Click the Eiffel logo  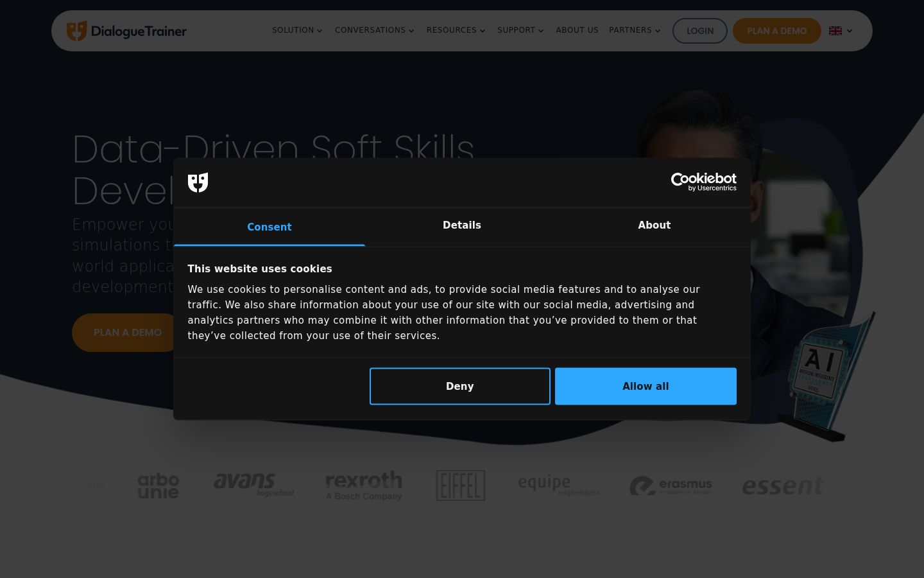tap(461, 486)
